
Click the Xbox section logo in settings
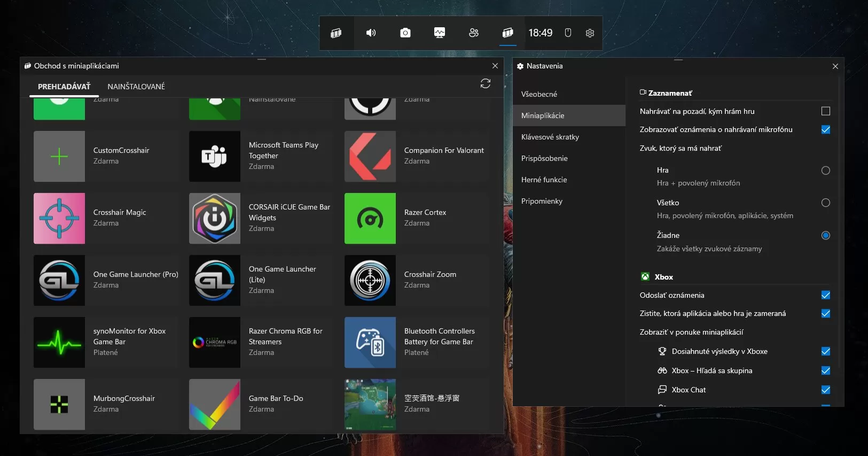pyautogui.click(x=645, y=276)
